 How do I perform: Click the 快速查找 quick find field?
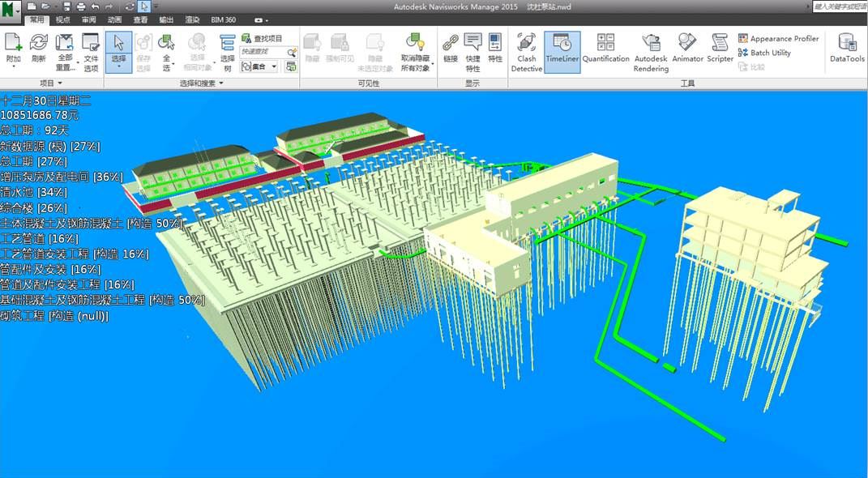263,52
